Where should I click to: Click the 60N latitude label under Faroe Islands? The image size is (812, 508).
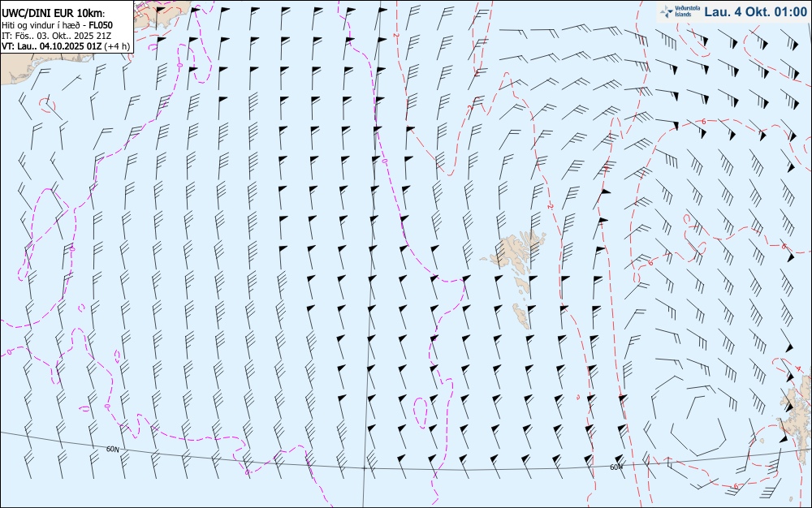(x=616, y=467)
